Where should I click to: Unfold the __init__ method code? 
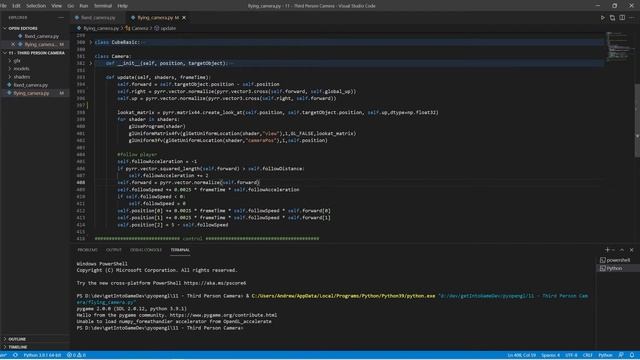pyautogui.click(x=91, y=63)
